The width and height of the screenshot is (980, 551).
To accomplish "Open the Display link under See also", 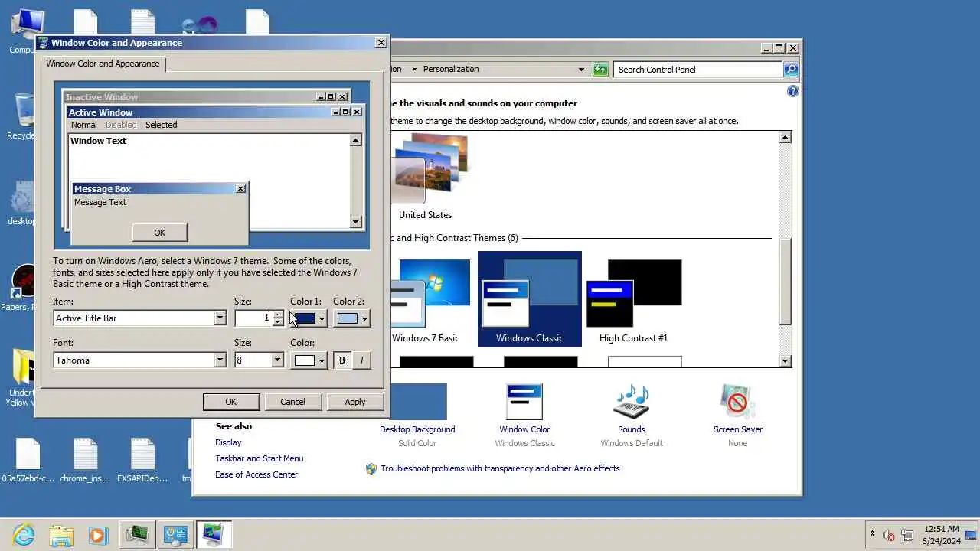I will click(x=228, y=442).
